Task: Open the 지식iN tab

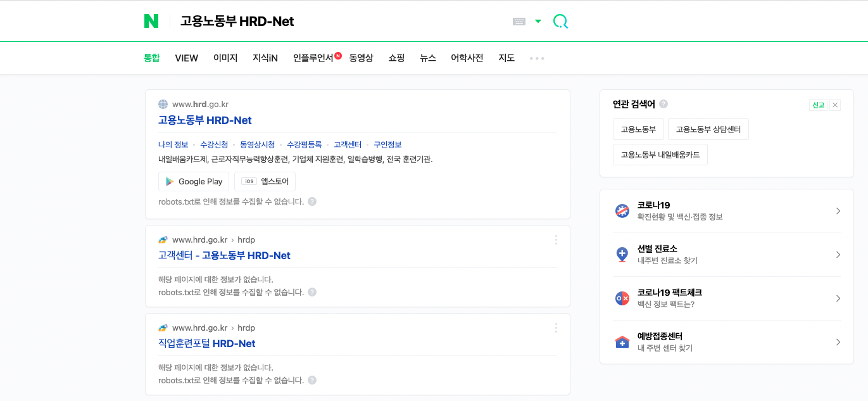Action: click(x=265, y=58)
